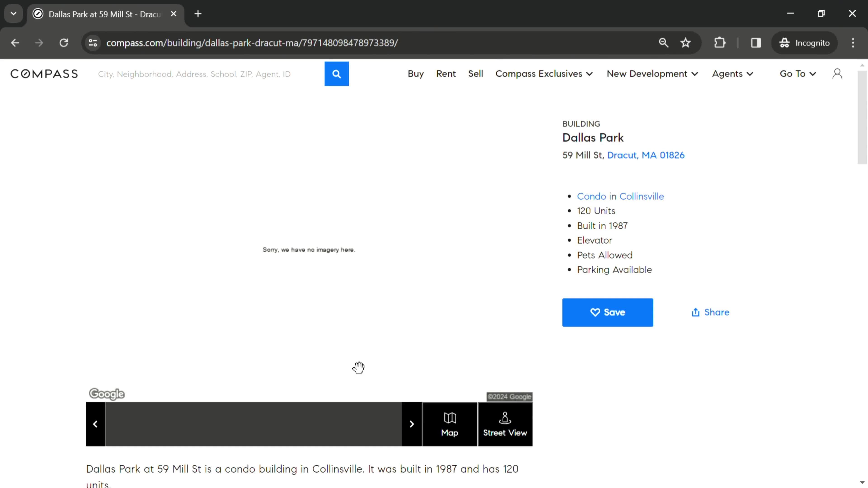
Task: Click the 'Pets Allowed' text
Action: pos(604,255)
